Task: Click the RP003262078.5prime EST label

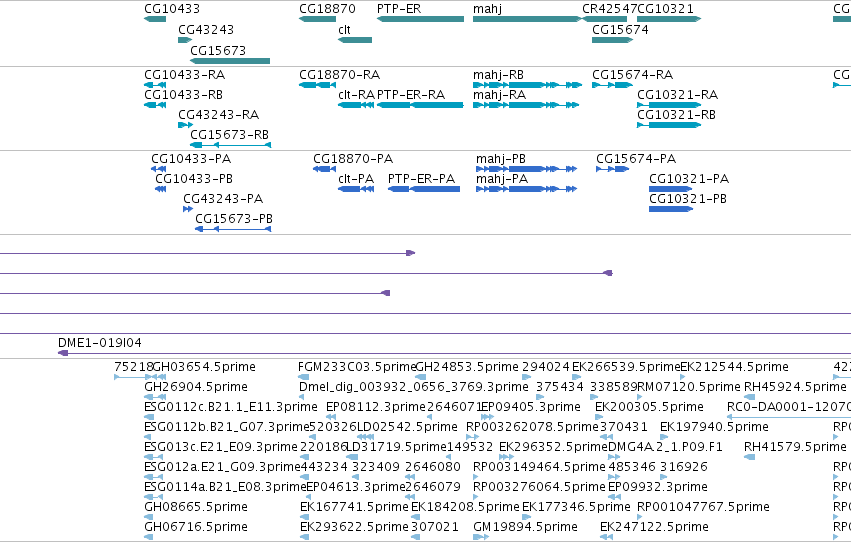Action: point(532,427)
